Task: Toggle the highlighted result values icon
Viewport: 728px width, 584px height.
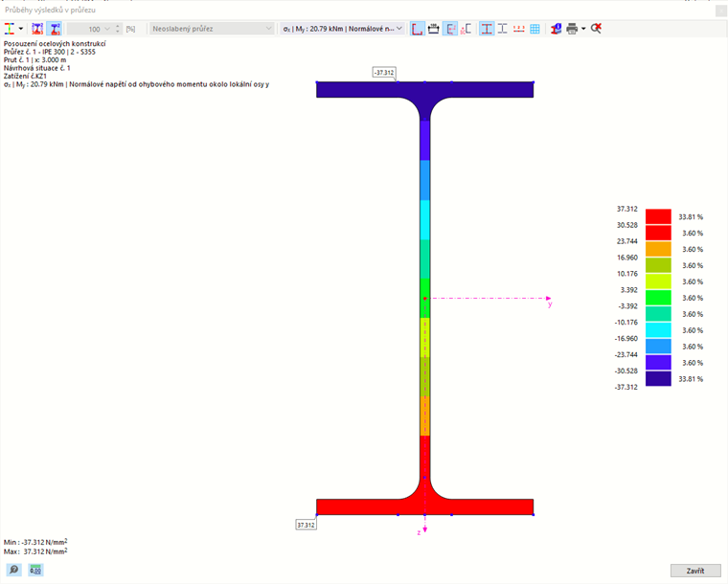Action: (x=450, y=29)
